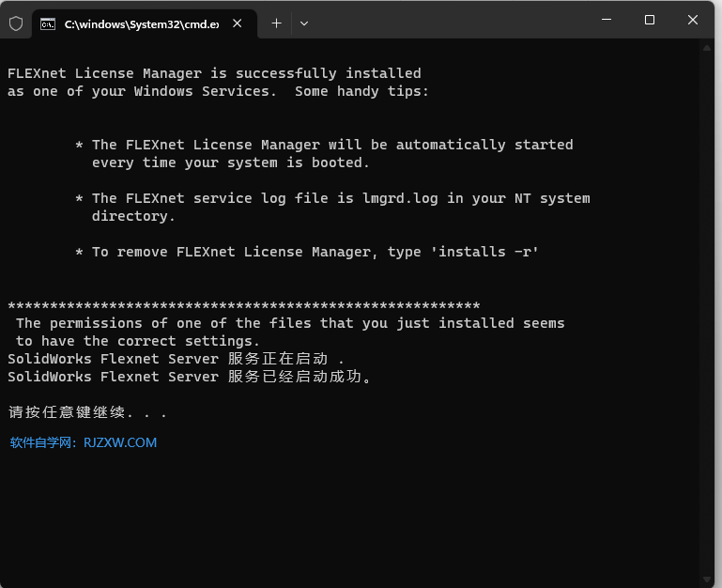Expand the new tab profile dropdown

303,23
